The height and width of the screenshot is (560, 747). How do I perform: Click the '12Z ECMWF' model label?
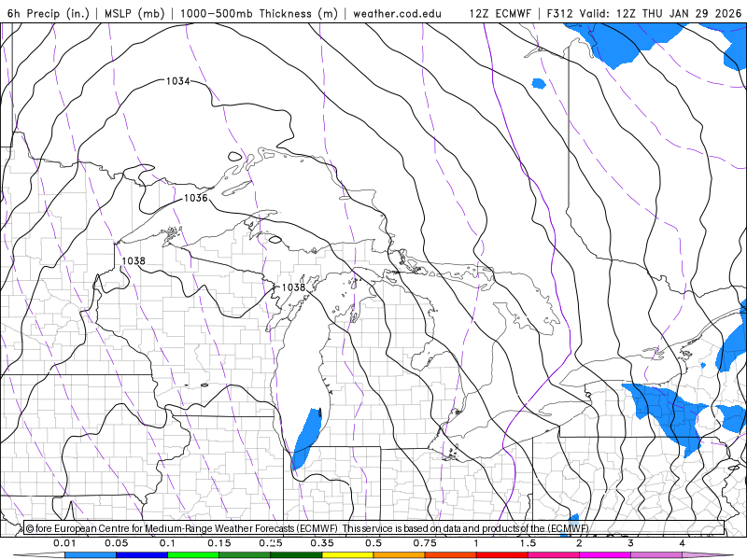(x=500, y=13)
